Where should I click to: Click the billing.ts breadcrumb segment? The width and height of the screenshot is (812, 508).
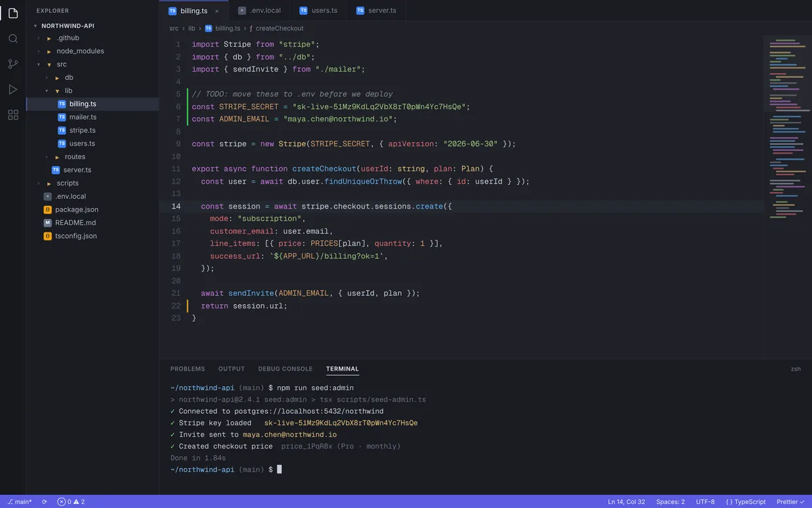point(223,28)
